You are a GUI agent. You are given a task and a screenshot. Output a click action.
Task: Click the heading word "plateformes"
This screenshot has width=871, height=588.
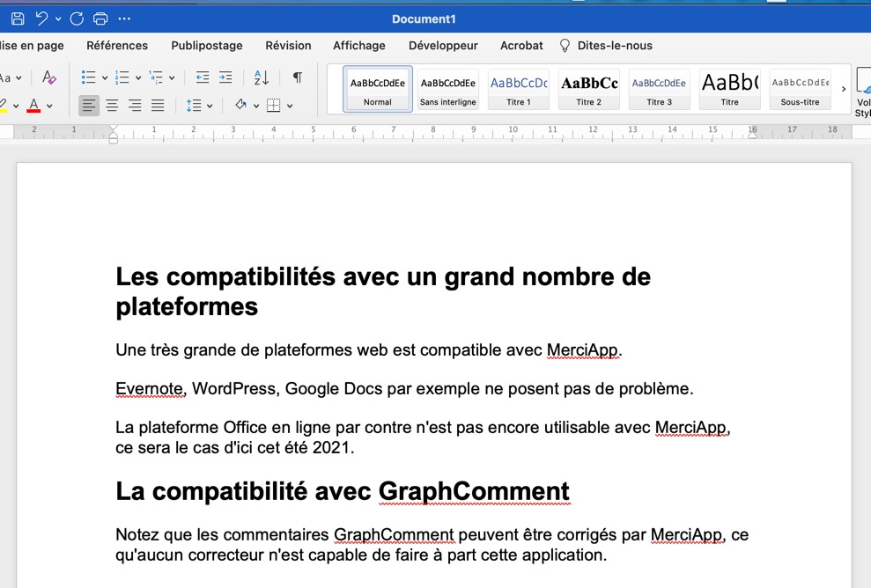187,306
